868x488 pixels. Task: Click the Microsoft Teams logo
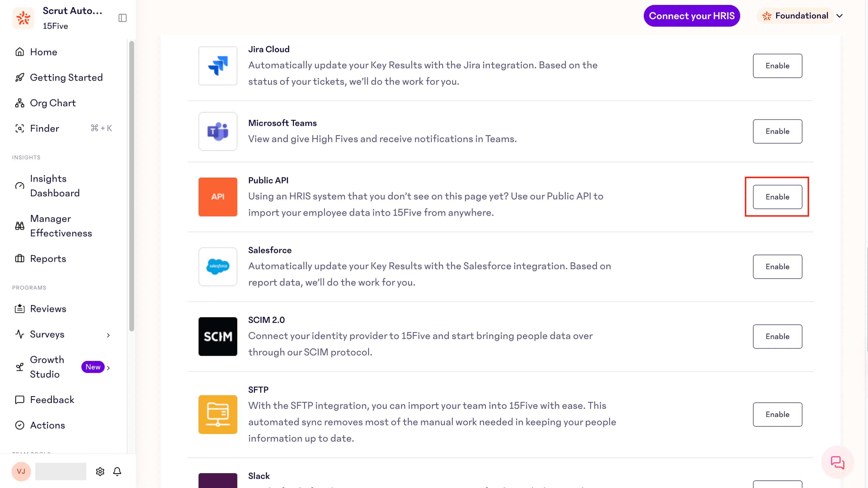pos(218,131)
